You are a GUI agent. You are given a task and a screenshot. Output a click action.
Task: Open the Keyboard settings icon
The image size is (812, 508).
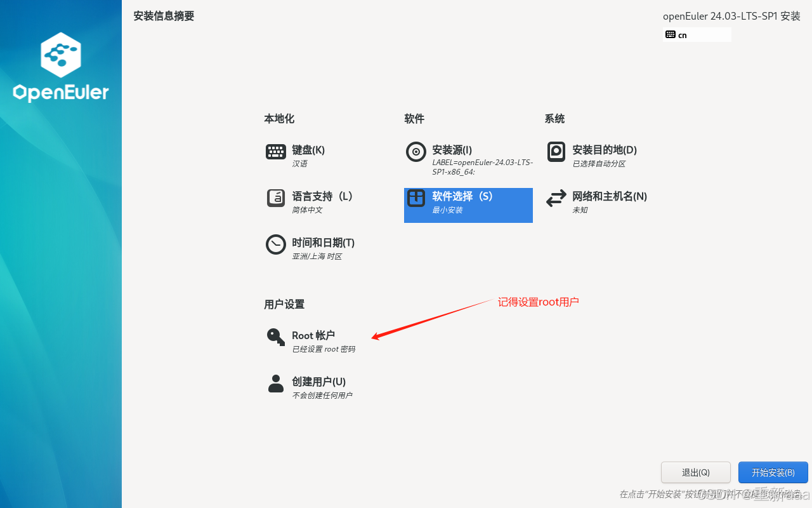(x=275, y=151)
